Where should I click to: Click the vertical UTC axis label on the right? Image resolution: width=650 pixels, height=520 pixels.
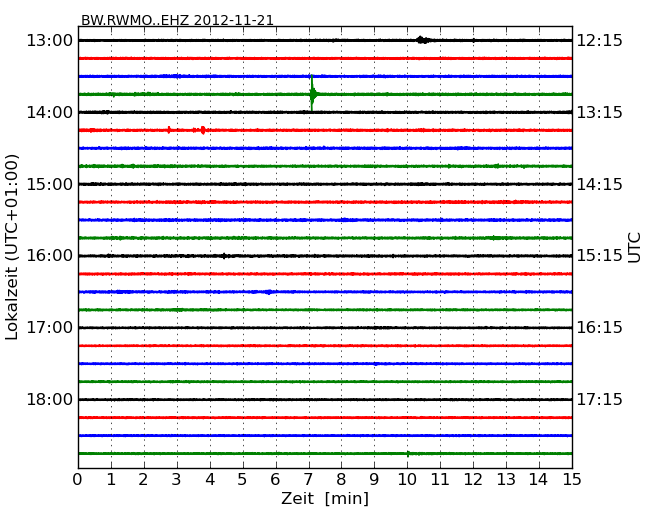[634, 248]
